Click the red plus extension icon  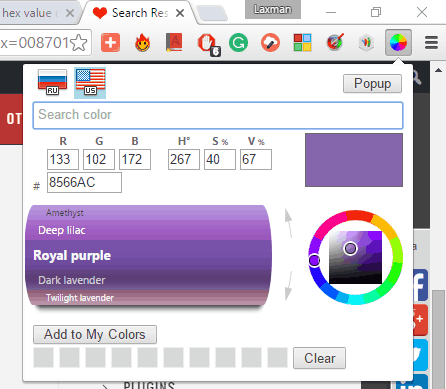point(110,43)
